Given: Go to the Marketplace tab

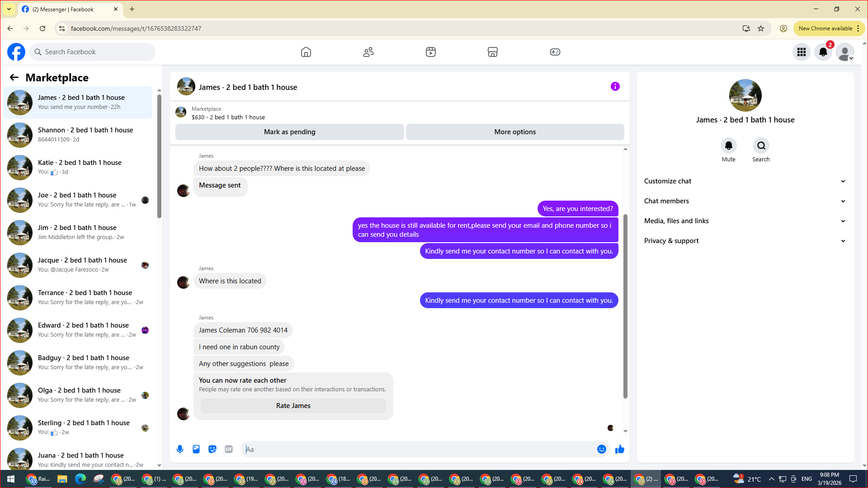Looking at the screenshot, I should point(492,52).
